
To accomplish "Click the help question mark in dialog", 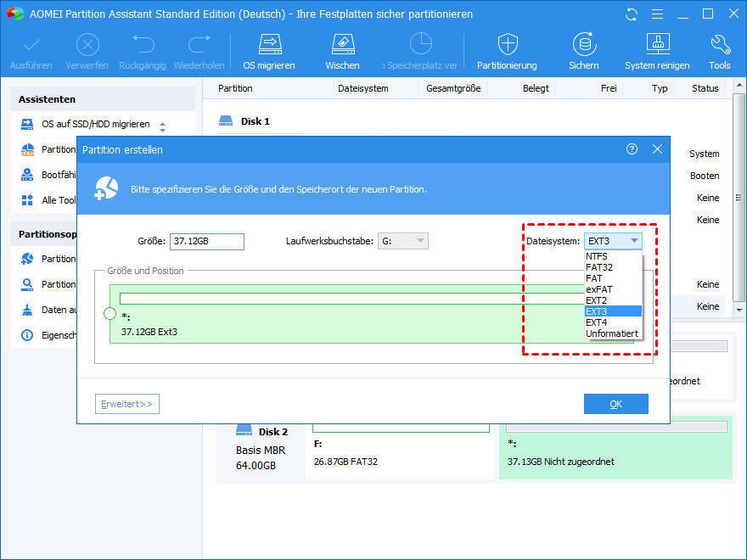I will 632,149.
